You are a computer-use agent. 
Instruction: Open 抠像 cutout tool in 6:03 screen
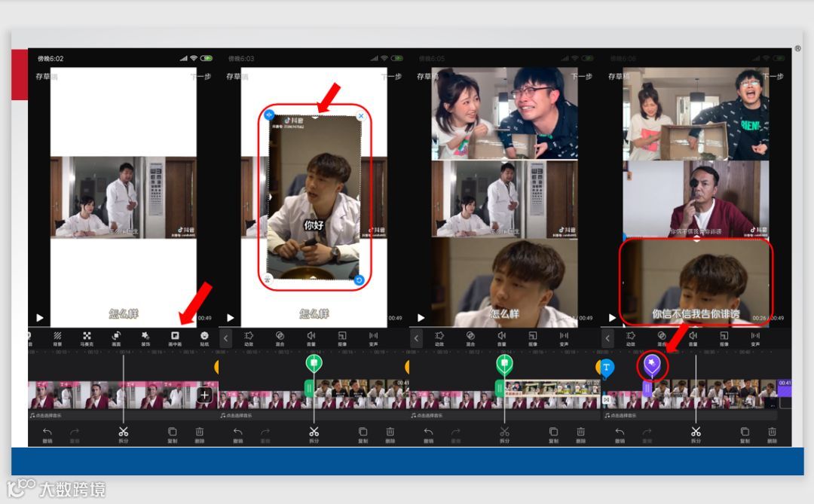[342, 338]
